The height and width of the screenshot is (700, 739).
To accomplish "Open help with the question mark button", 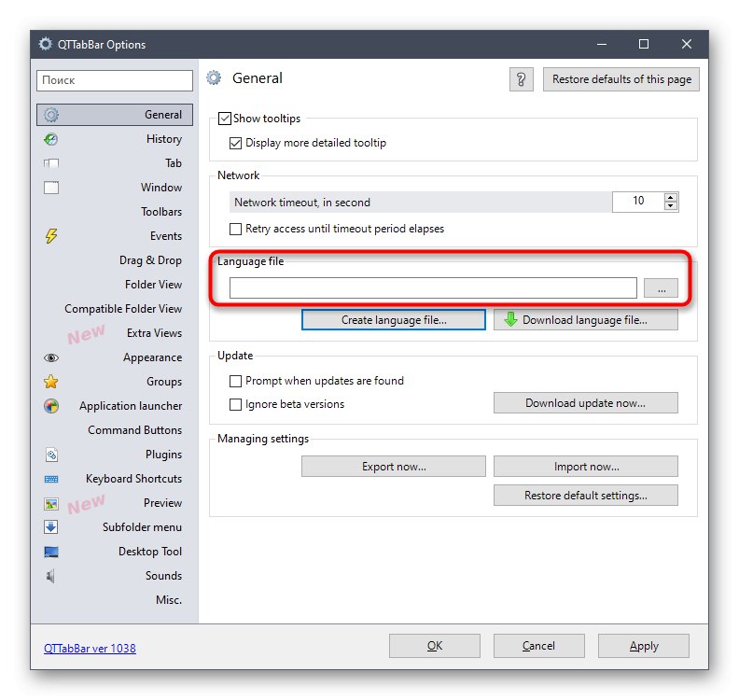I will click(522, 79).
